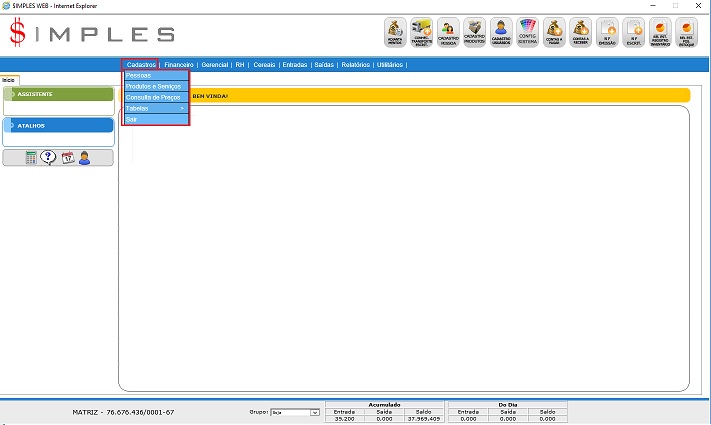Choose Produtos e Serviços menu entry
711x425 pixels.
155,87
